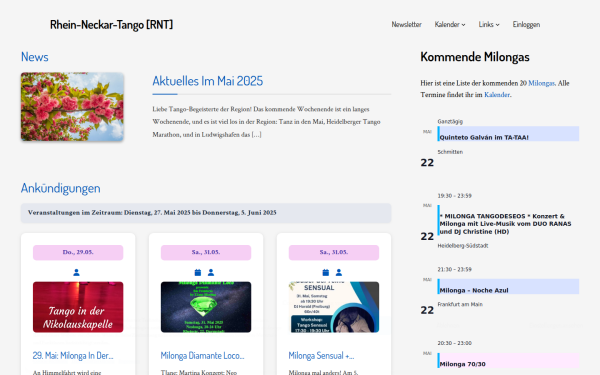
Task: Click the person icon on Milonga Sensual card
Action: [x=339, y=272]
